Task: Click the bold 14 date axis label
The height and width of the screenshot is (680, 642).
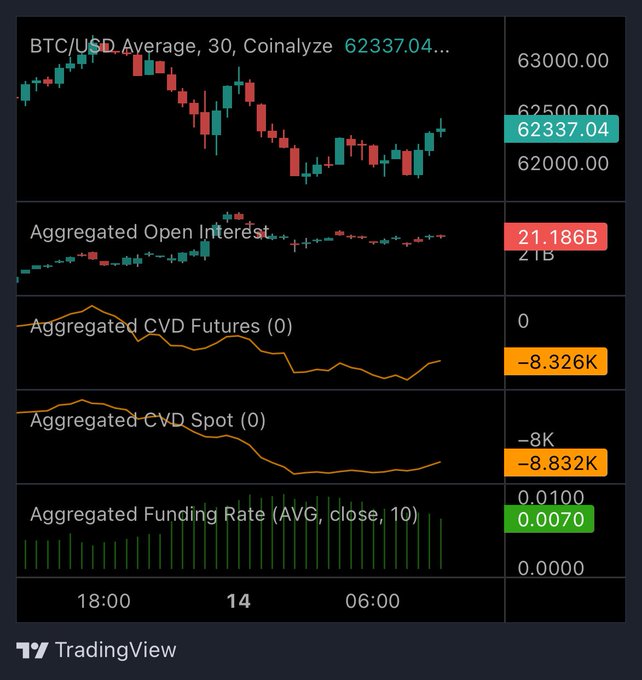Action: click(239, 601)
